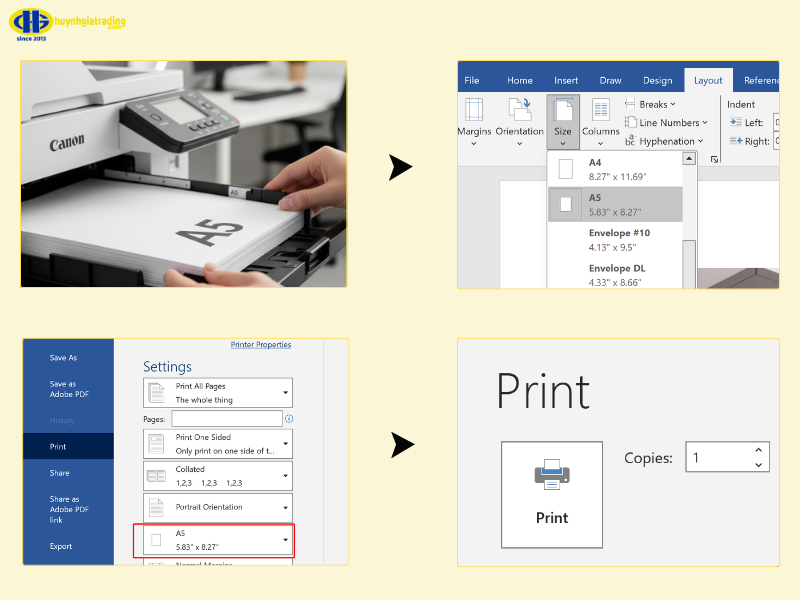Click the info icon beside Pages field

289,419
